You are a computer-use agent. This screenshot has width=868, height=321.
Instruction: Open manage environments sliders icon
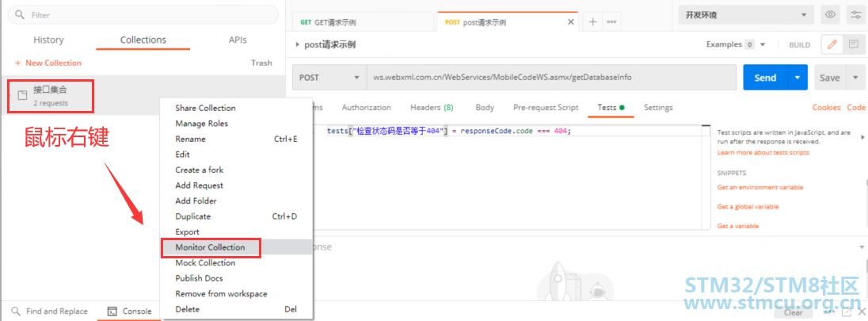coord(855,15)
